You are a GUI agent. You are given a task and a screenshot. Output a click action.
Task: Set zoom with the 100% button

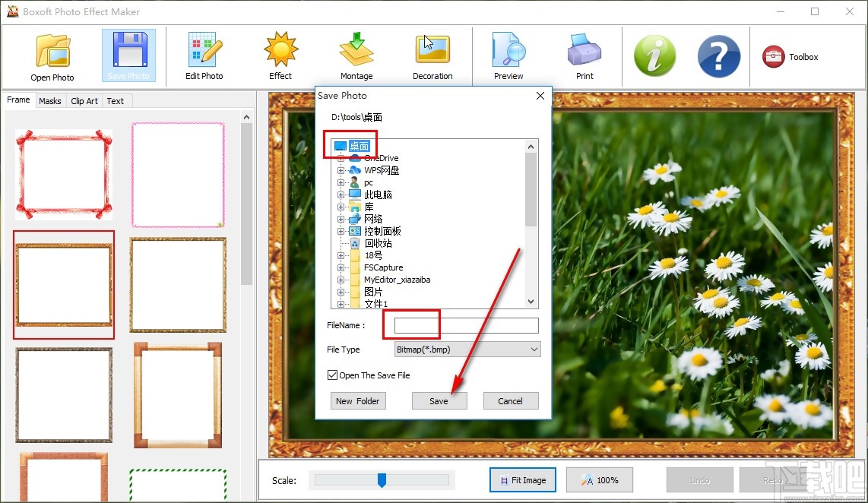coord(600,480)
